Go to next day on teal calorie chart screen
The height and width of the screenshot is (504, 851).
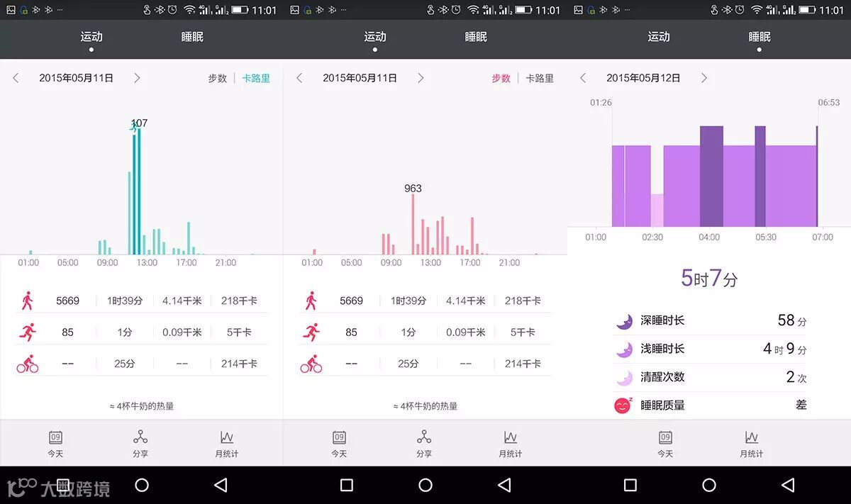point(137,78)
